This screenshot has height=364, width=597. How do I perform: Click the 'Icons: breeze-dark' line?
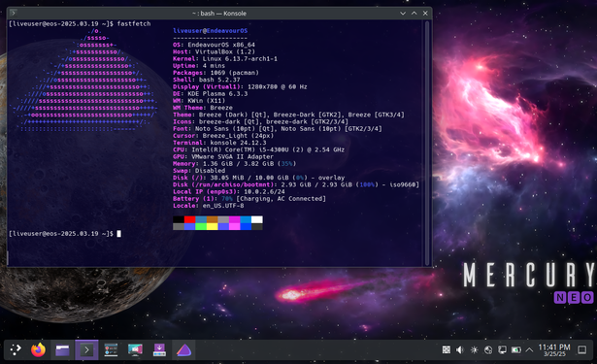coord(260,122)
